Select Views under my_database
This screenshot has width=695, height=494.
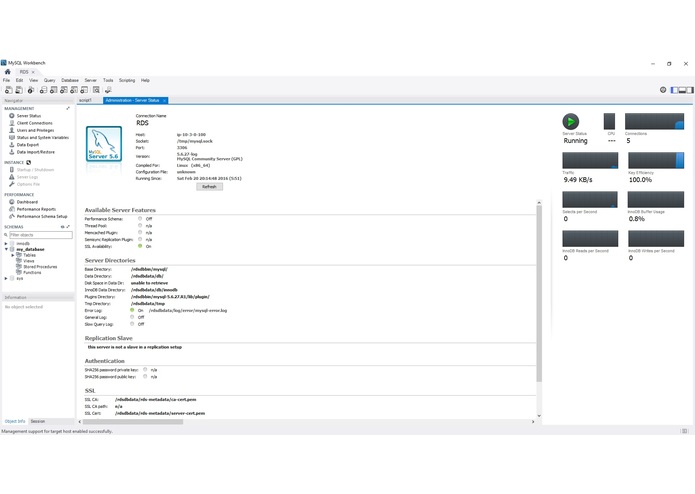pos(29,261)
